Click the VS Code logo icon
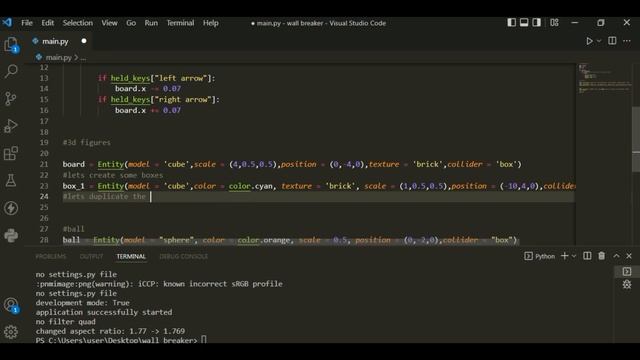The height and width of the screenshot is (360, 640). click(x=7, y=22)
